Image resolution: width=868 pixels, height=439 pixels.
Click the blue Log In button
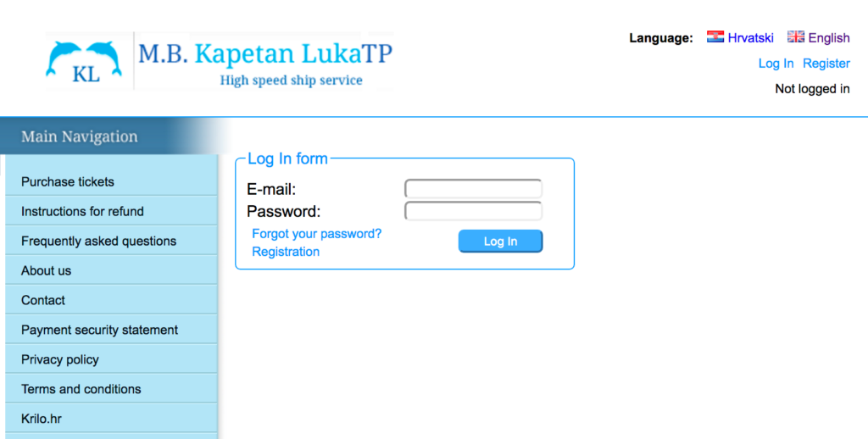coord(500,242)
